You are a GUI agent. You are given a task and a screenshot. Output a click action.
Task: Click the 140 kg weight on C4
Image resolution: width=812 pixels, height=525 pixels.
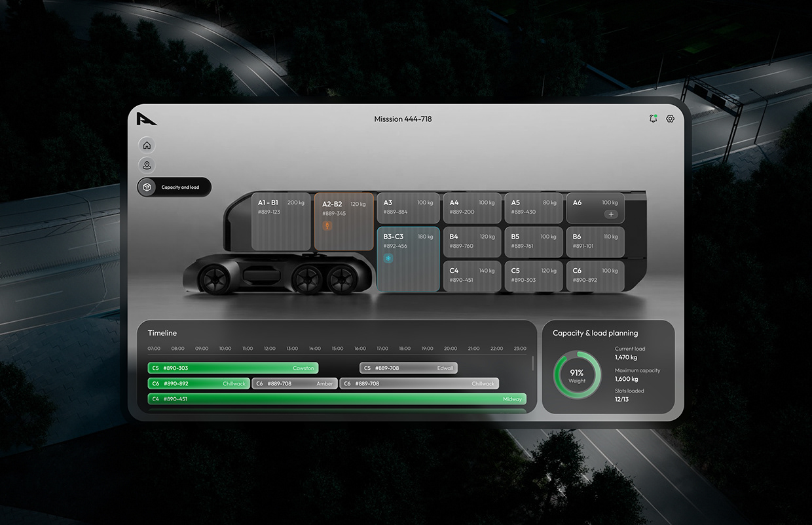(487, 271)
